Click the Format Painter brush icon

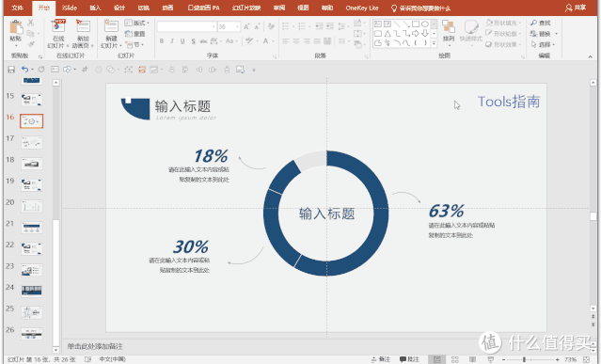(31, 44)
